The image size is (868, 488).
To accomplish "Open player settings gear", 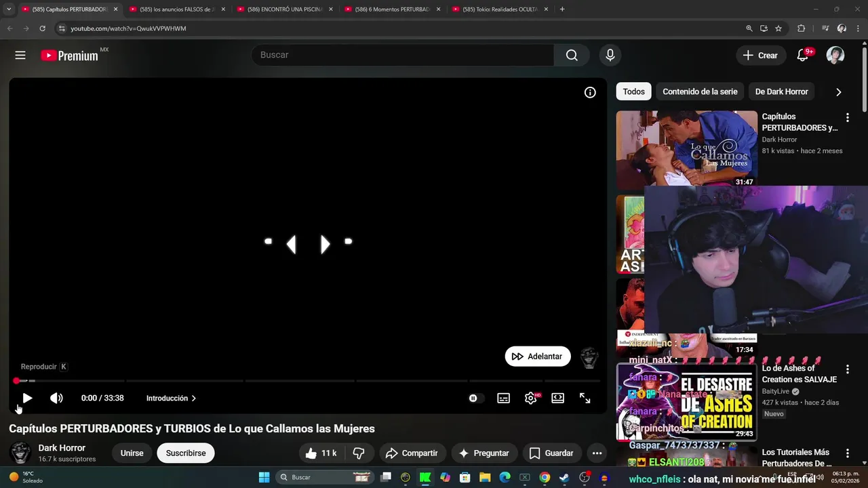I will tap(531, 398).
